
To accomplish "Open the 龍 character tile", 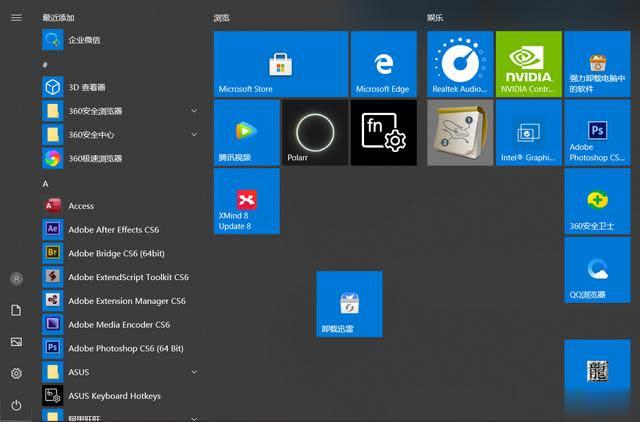I will 597,372.
